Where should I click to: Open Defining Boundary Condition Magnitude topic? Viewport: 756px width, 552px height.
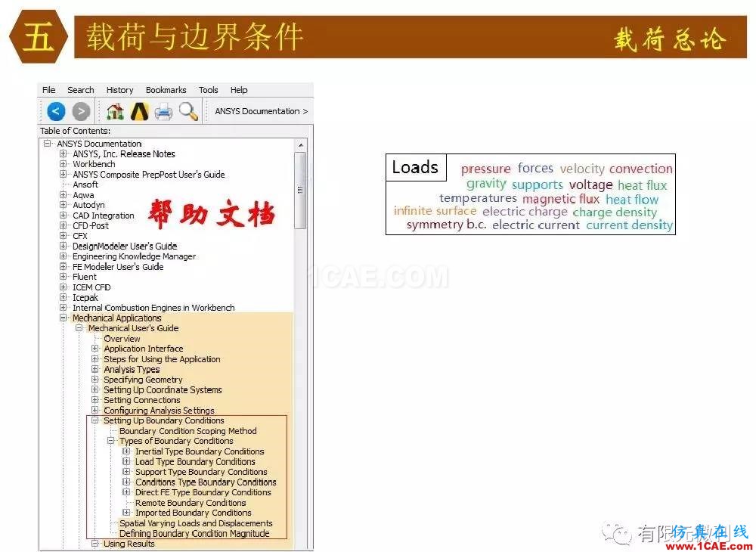click(194, 534)
